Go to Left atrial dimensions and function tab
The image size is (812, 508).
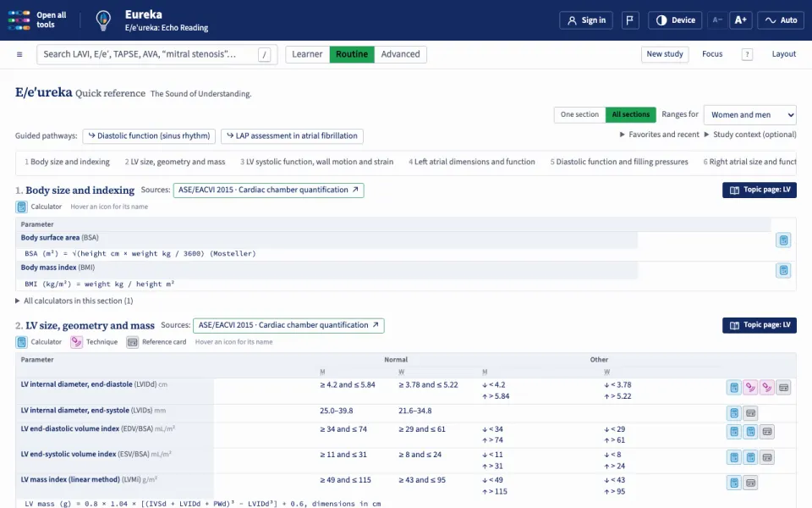472,162
